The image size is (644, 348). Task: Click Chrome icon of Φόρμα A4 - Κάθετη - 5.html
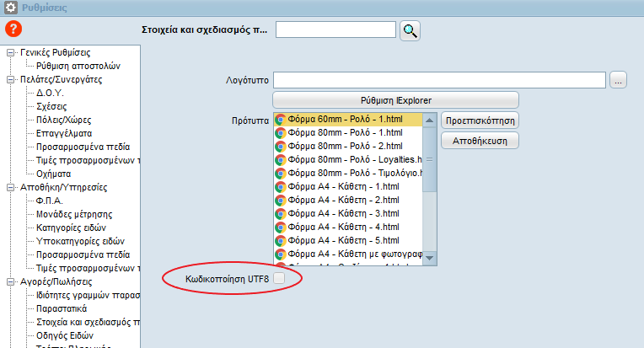pos(281,240)
